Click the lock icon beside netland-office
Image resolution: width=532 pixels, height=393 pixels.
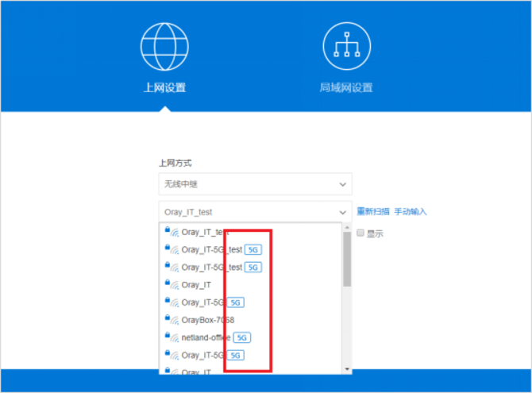pos(168,336)
